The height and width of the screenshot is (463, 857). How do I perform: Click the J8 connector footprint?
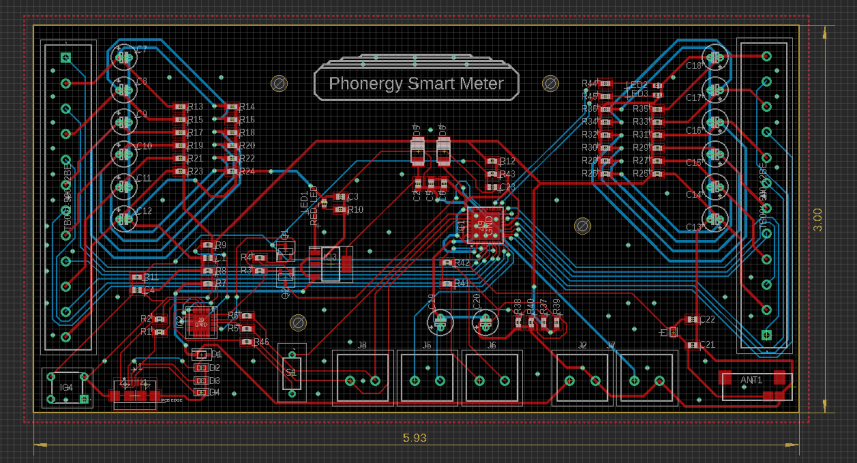click(362, 377)
